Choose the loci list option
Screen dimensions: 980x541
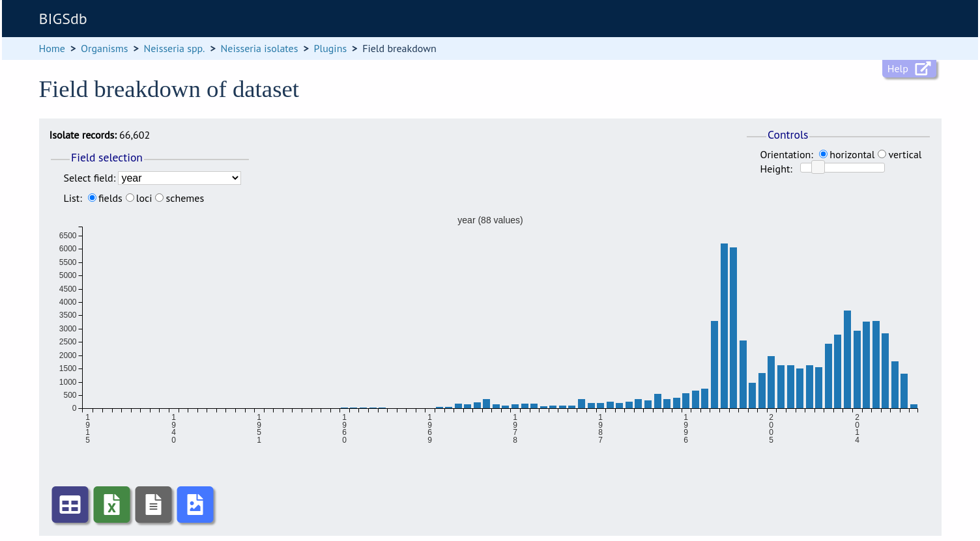[130, 198]
